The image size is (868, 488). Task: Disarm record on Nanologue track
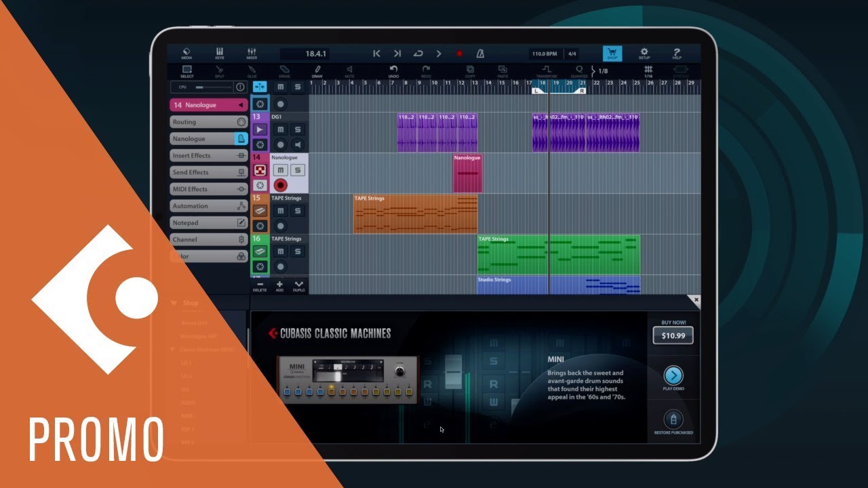tap(281, 185)
